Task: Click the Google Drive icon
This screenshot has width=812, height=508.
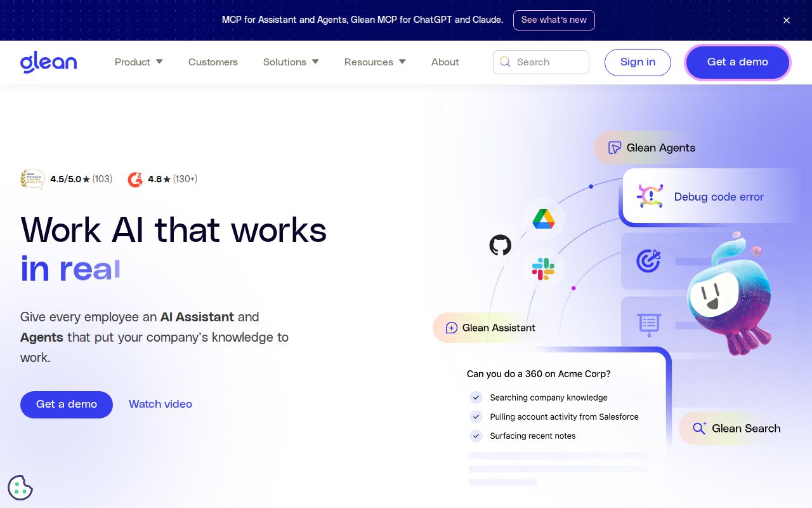Action: (x=544, y=219)
